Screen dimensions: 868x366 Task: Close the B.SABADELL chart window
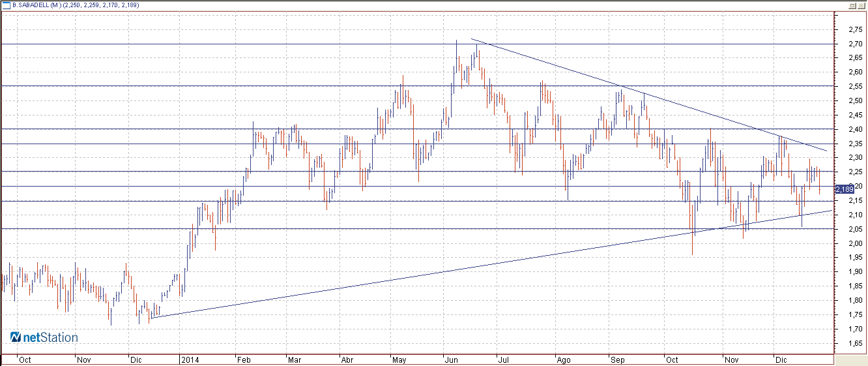point(861,5)
